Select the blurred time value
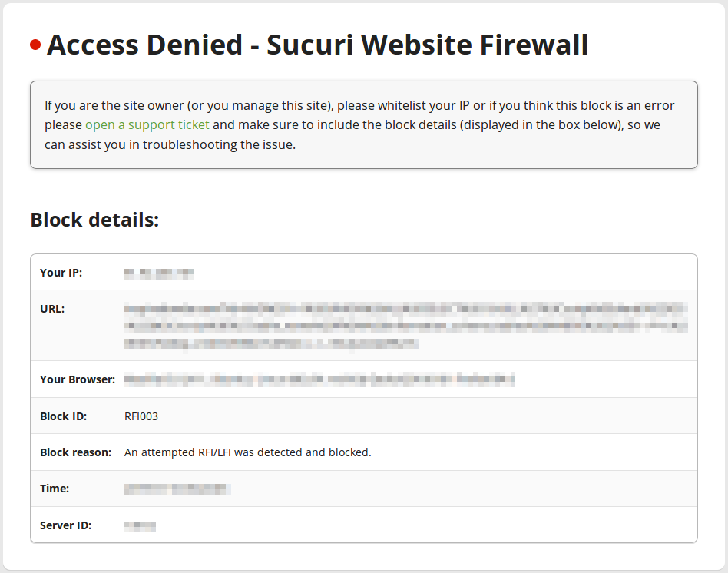 point(177,489)
